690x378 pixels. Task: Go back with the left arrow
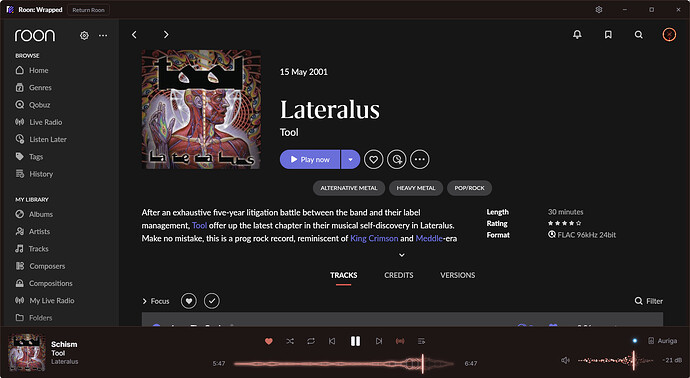point(134,34)
